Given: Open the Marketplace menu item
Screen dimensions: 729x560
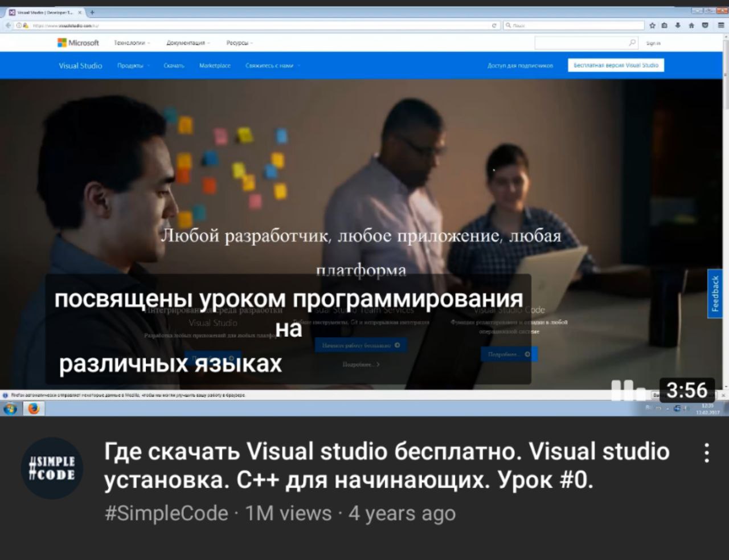Looking at the screenshot, I should [x=215, y=66].
